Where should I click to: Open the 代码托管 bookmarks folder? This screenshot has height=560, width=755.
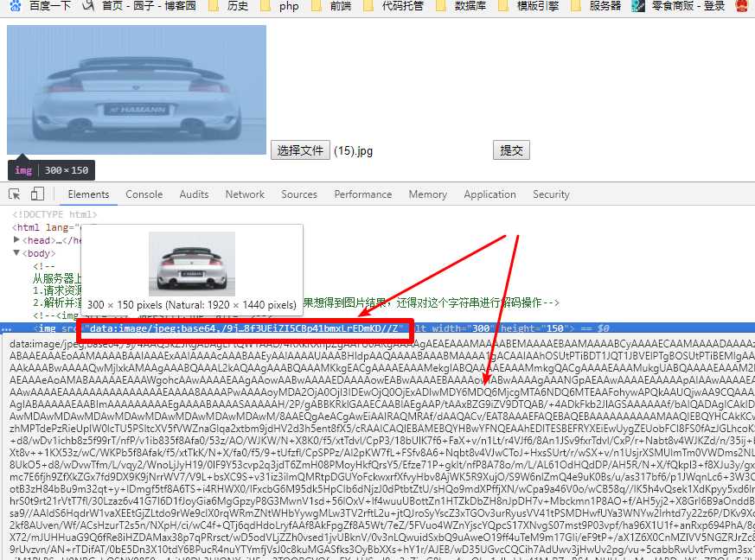pyautogui.click(x=393, y=6)
